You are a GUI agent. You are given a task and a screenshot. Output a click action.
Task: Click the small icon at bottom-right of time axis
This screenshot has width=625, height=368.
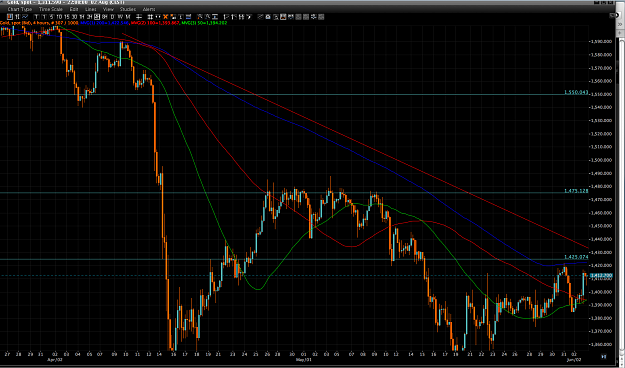pyautogui.click(x=603, y=356)
